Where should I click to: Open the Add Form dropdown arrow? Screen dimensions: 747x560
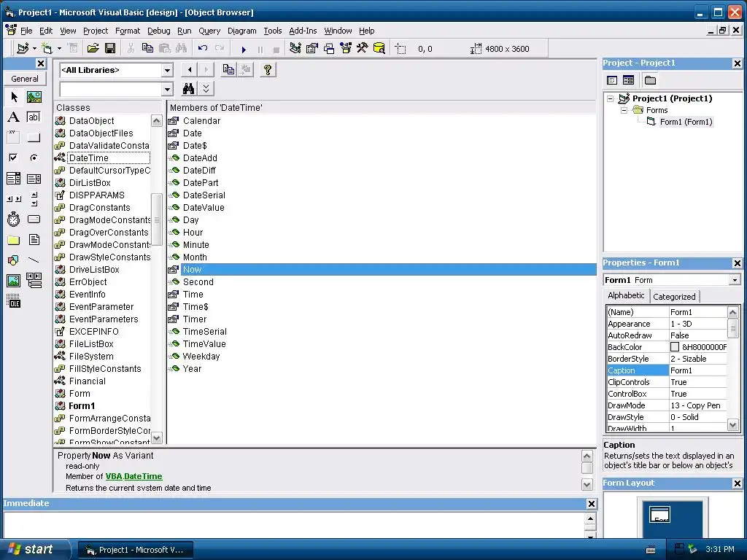pyautogui.click(x=59, y=48)
